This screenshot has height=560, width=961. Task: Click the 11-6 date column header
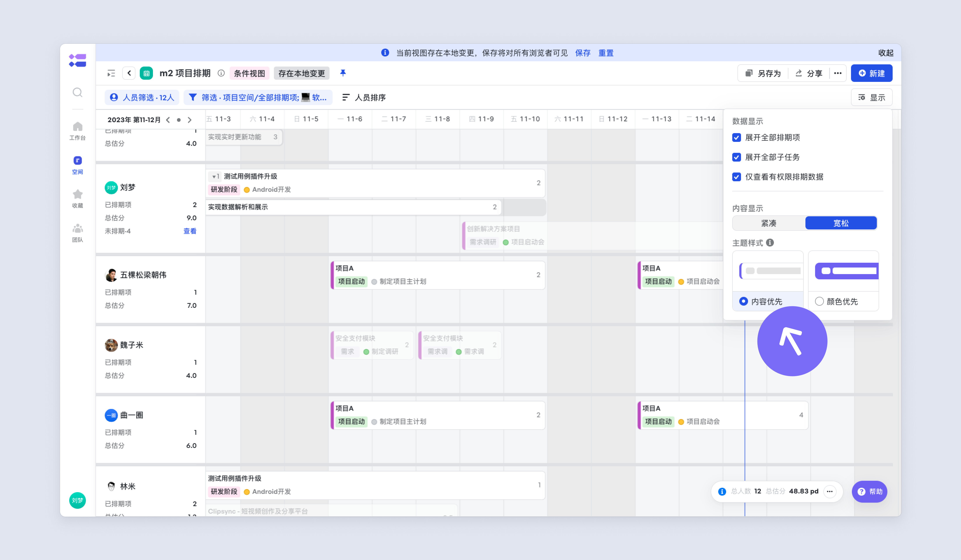350,119
